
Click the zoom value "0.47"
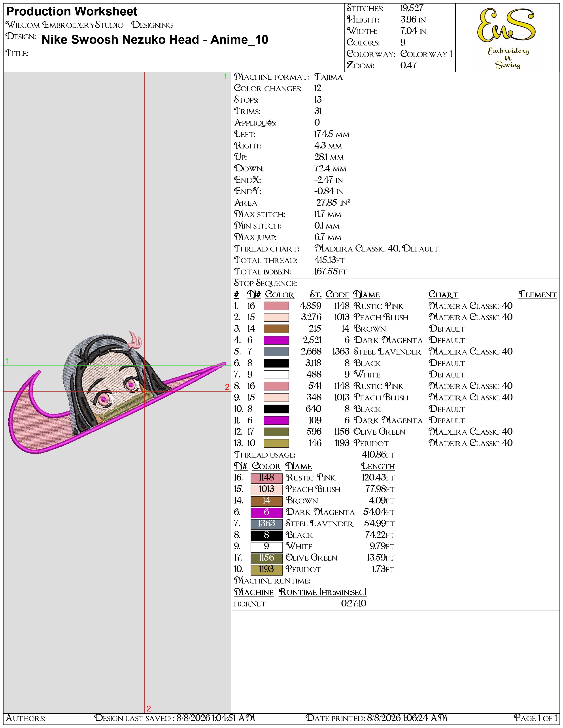(409, 65)
